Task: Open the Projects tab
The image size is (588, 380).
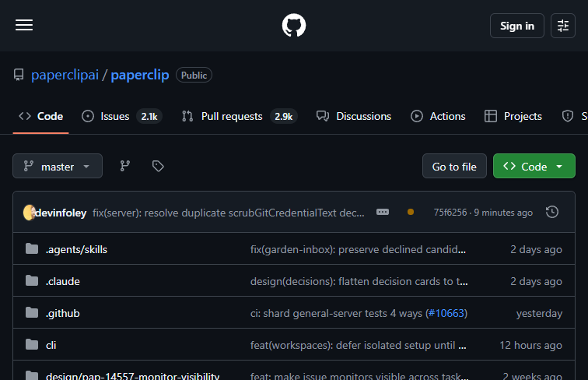Action: coord(513,116)
